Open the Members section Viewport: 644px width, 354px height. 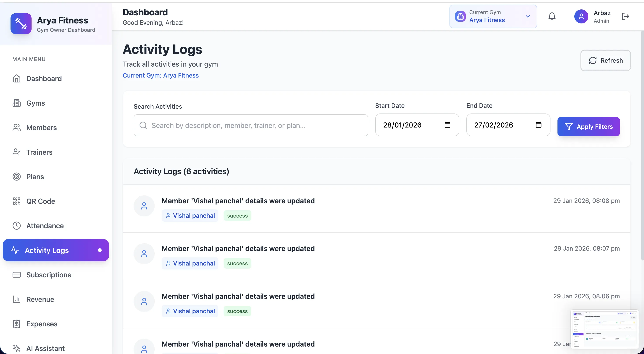click(x=41, y=127)
